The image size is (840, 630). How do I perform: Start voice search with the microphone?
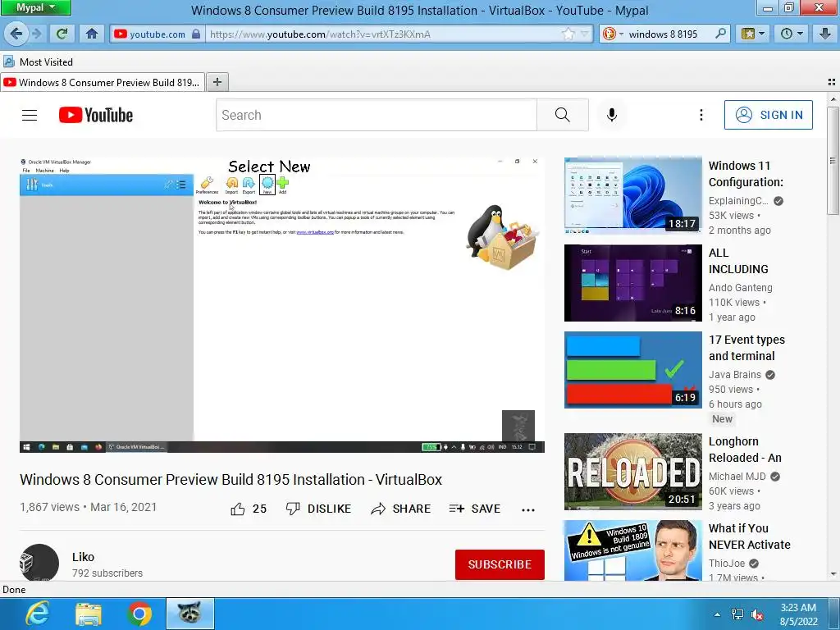(x=612, y=115)
